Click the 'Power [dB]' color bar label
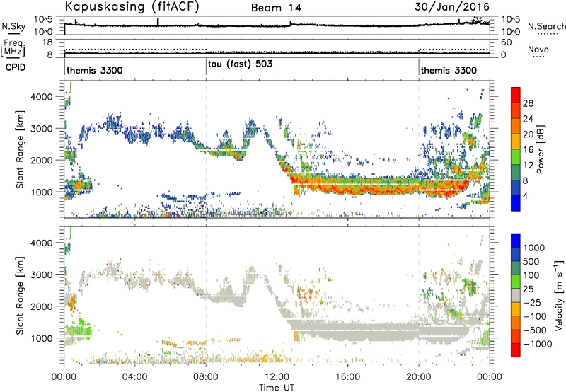The height and width of the screenshot is (392, 566). (x=540, y=149)
